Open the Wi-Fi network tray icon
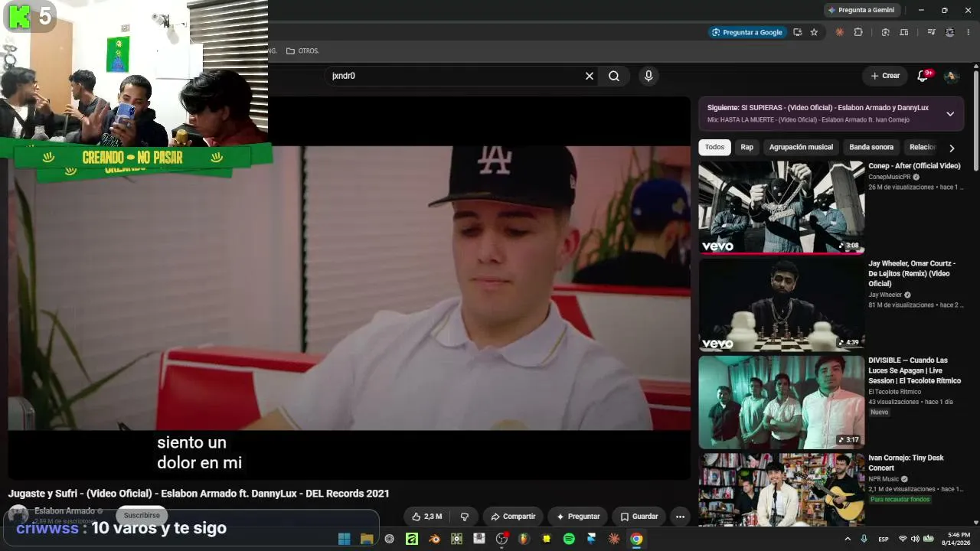The height and width of the screenshot is (551, 980). click(903, 539)
